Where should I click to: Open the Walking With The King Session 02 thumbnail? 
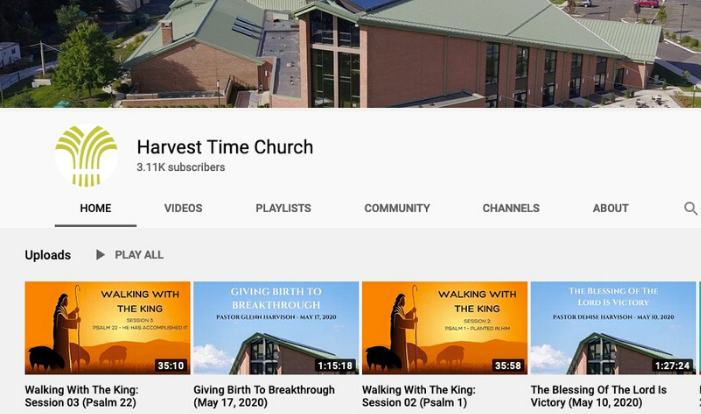click(444, 328)
